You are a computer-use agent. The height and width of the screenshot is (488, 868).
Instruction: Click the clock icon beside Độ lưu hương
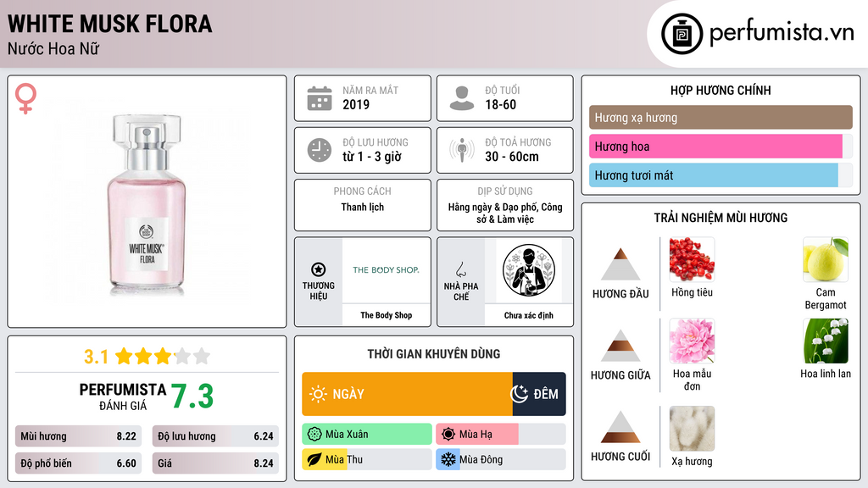pos(320,150)
